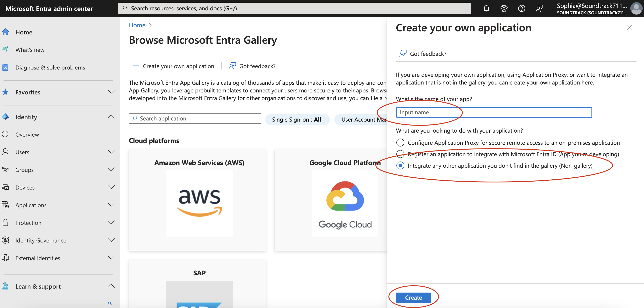This screenshot has height=308, width=644.
Task: Click the Identity diamond icon
Action: pos(5,117)
